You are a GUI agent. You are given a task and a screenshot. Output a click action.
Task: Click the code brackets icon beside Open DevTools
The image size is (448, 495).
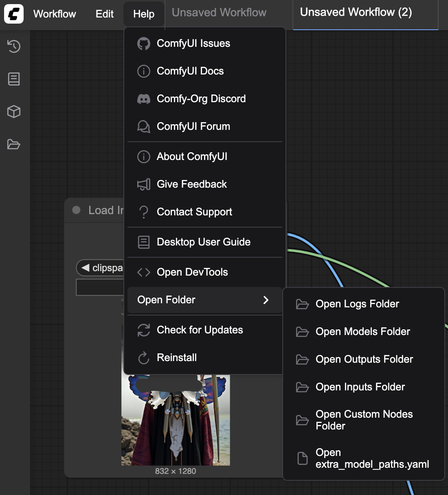(144, 272)
